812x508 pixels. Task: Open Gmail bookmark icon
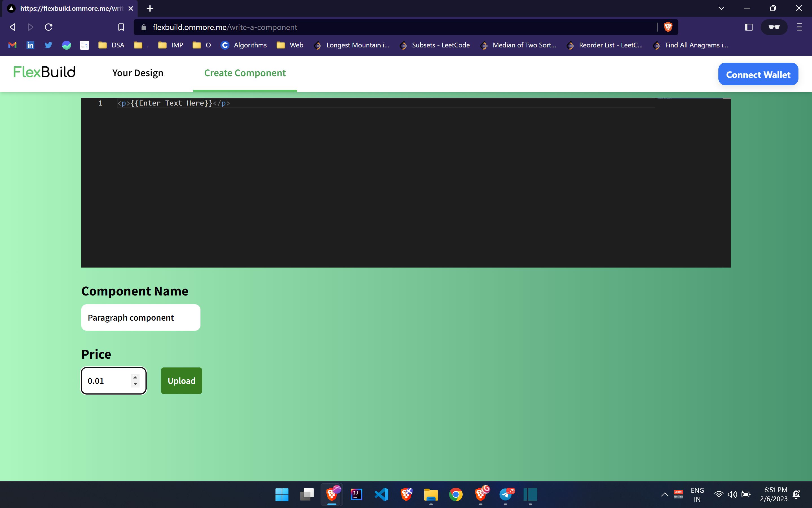coord(12,45)
